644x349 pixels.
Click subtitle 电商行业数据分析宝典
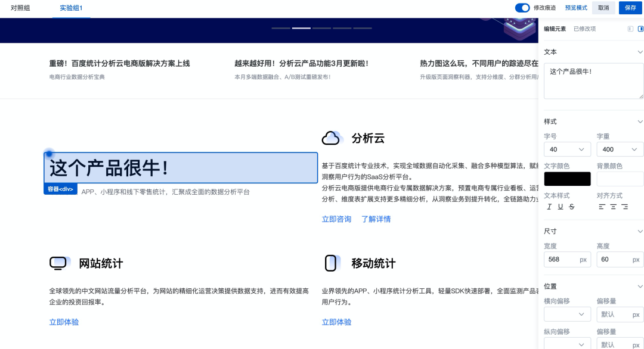click(77, 77)
